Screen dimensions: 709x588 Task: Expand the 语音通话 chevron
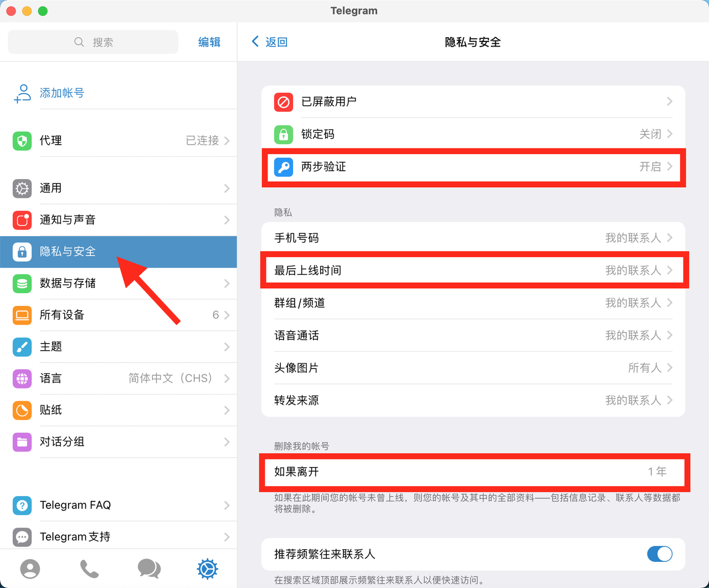coord(670,335)
